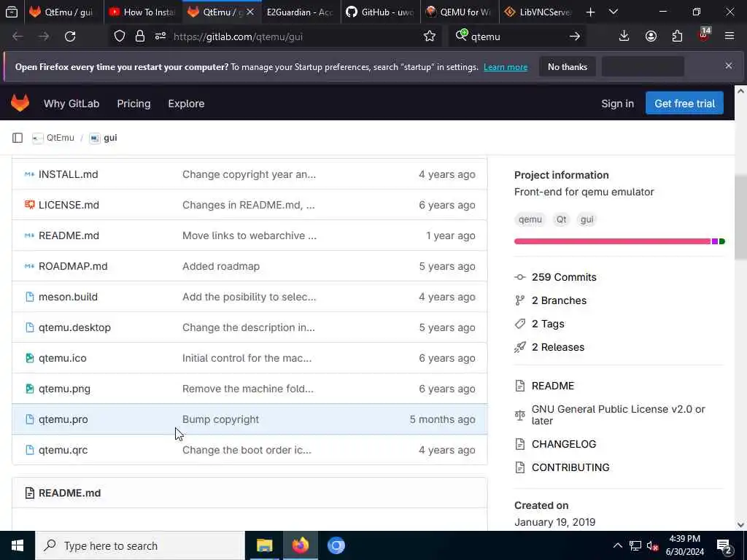Open the CHANGELOG link
The image size is (747, 560).
tap(564, 444)
